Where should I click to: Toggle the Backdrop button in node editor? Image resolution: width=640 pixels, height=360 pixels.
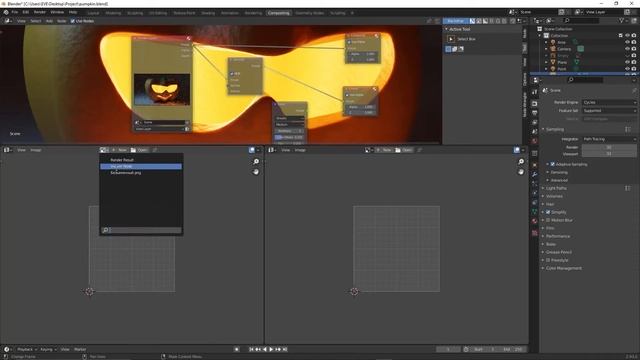point(456,21)
